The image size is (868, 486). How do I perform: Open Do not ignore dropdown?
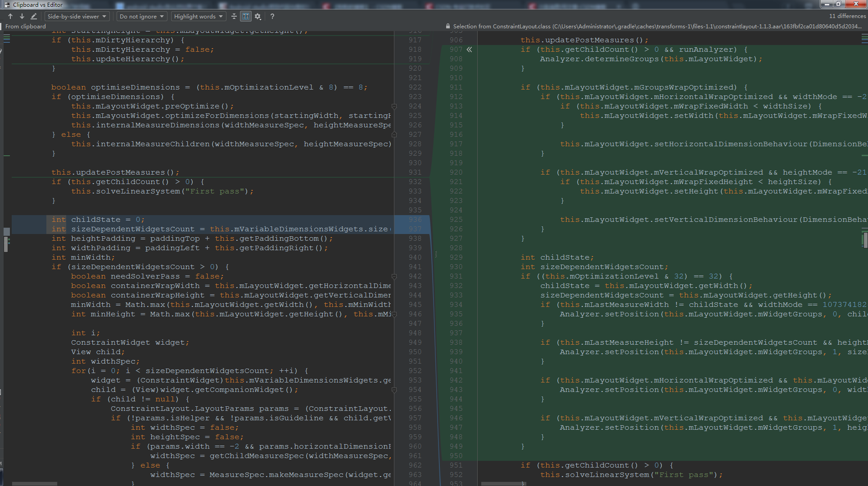(x=142, y=16)
